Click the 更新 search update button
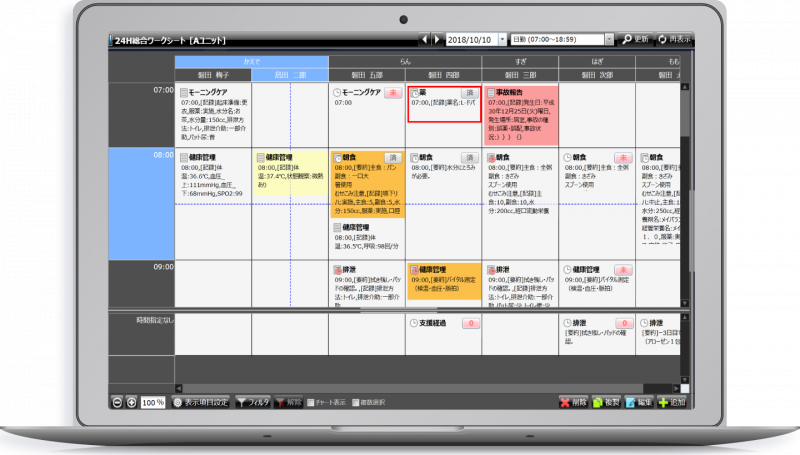The image size is (800, 455). pos(635,39)
